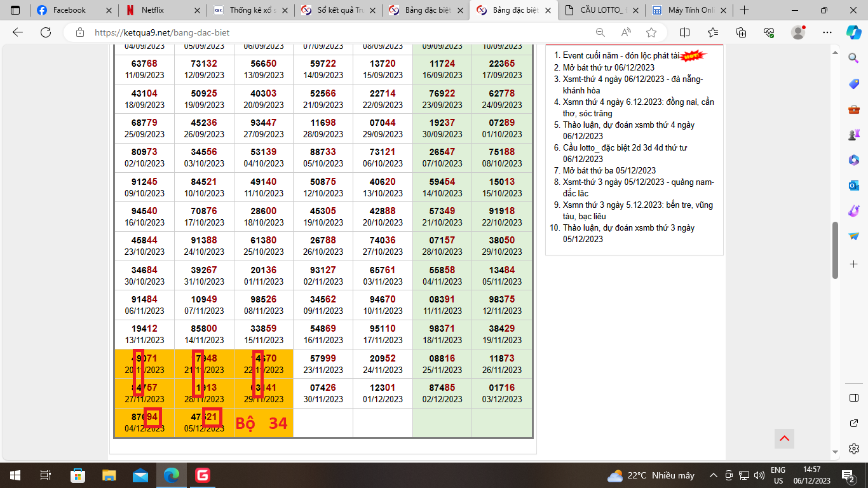Viewport: 868px width, 488px height.
Task: Open Browser essentials heart icon
Action: 769,32
